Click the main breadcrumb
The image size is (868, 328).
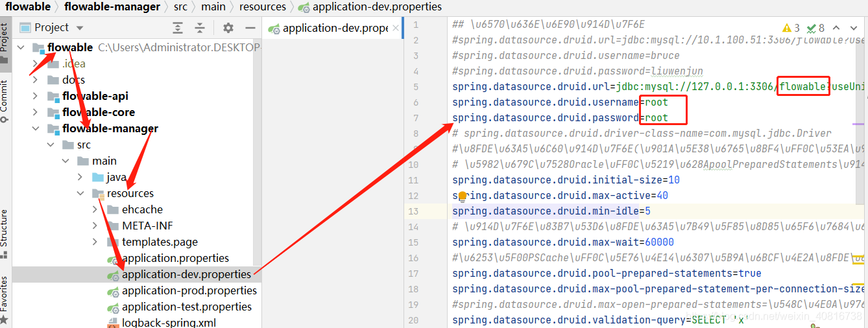coord(213,6)
